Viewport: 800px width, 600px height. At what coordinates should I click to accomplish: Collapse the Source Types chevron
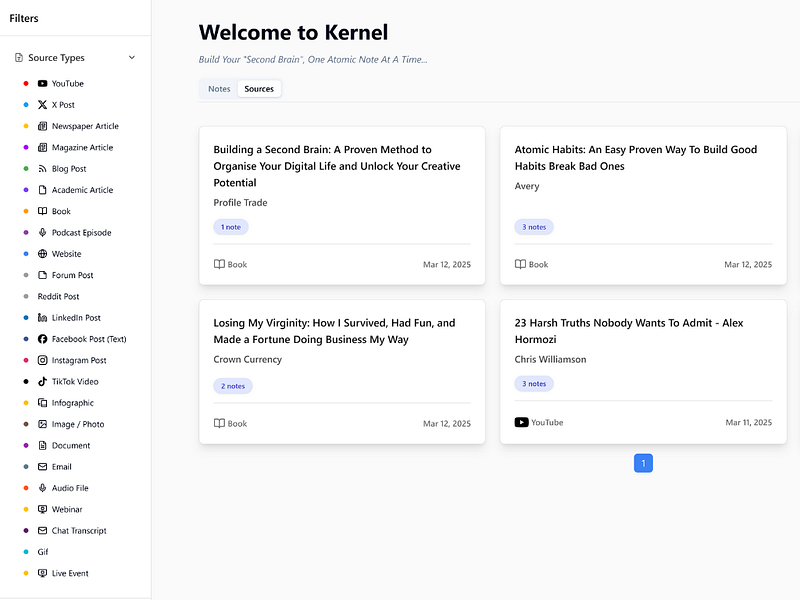pyautogui.click(x=132, y=58)
